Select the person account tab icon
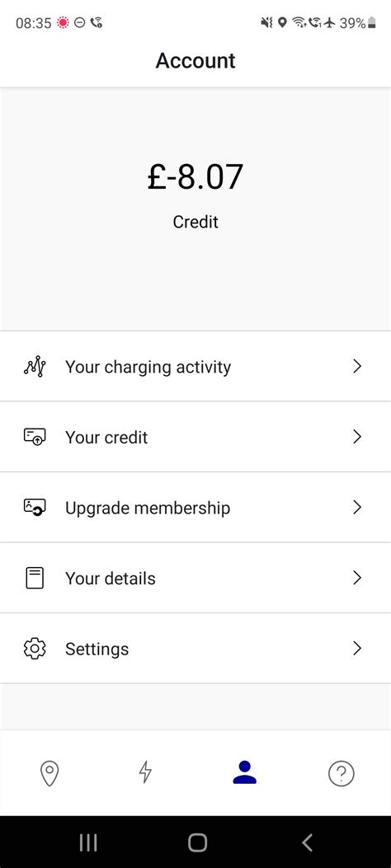The width and height of the screenshot is (391, 868). click(245, 772)
